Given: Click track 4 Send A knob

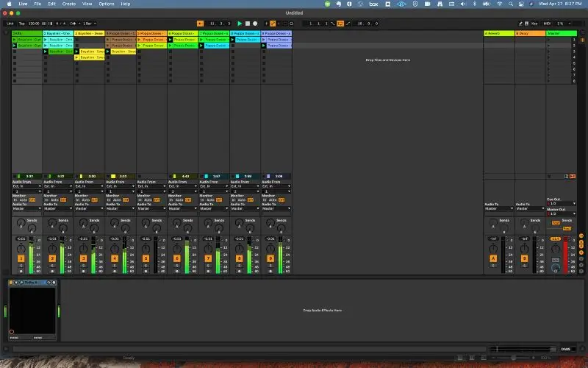Looking at the screenshot, I should (115, 223).
